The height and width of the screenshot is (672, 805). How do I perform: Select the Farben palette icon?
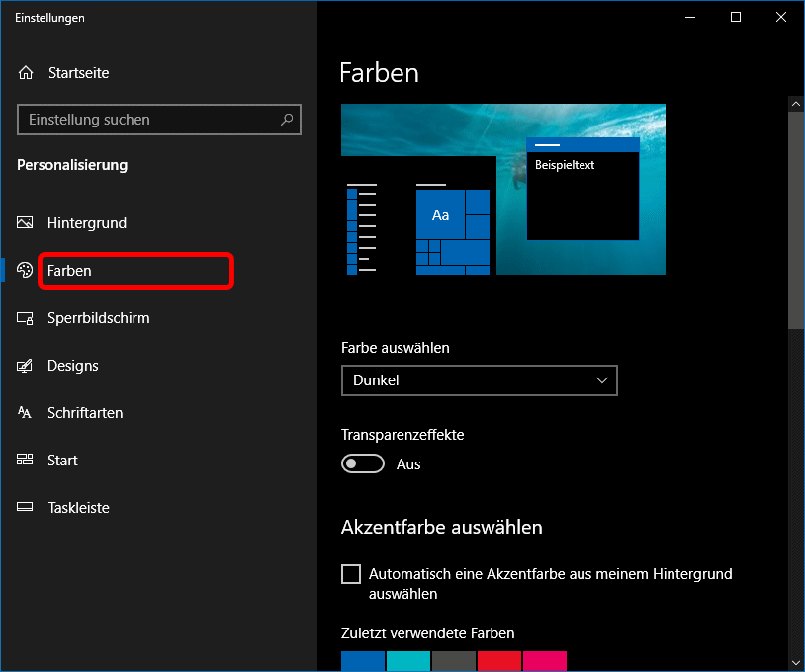click(x=26, y=271)
